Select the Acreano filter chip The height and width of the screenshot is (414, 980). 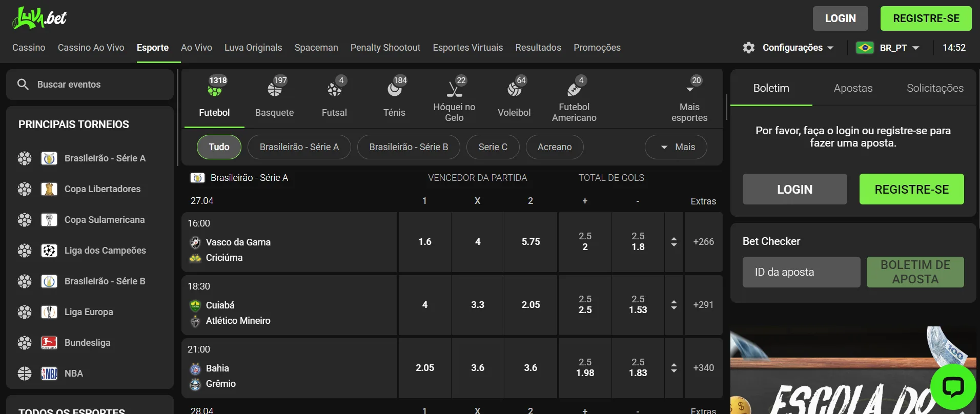(x=555, y=147)
